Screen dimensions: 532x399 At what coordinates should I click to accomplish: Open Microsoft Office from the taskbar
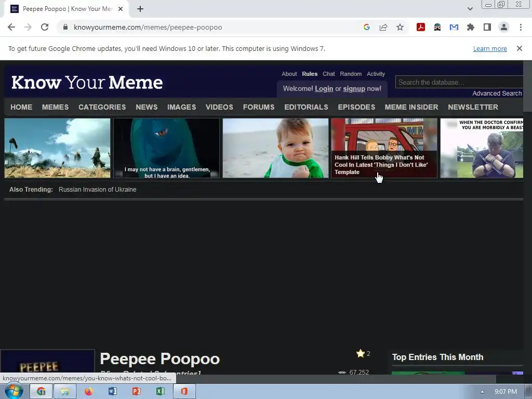(184, 392)
